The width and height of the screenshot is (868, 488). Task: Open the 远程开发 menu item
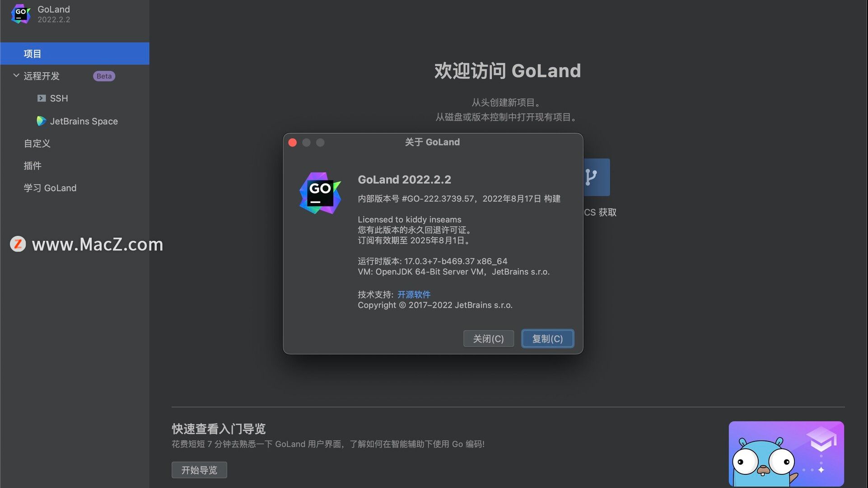pyautogui.click(x=42, y=76)
